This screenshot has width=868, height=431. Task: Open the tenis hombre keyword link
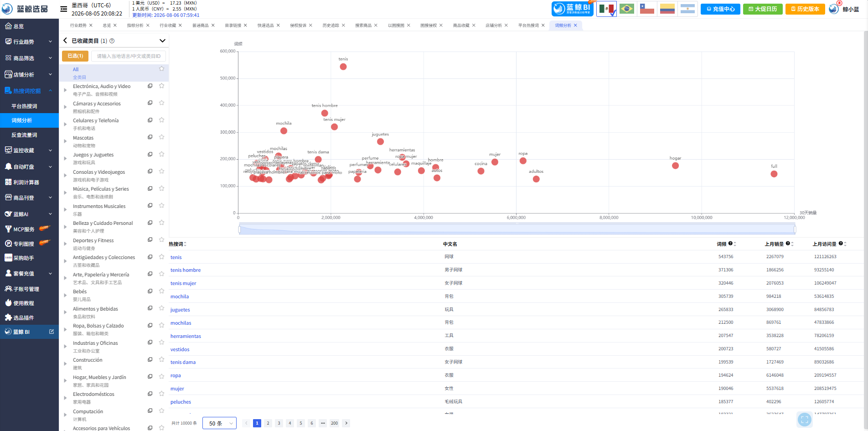[x=186, y=270]
